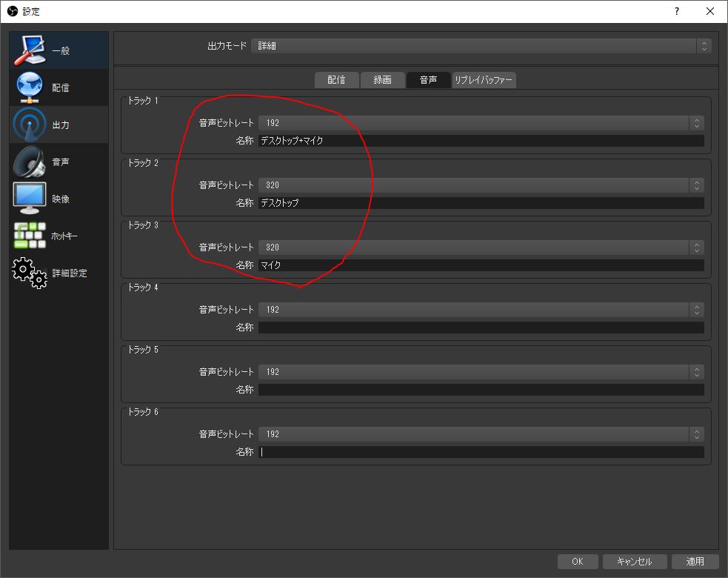Click the トラック 6 name field
Image resolution: width=728 pixels, height=578 pixels.
pyautogui.click(x=481, y=451)
